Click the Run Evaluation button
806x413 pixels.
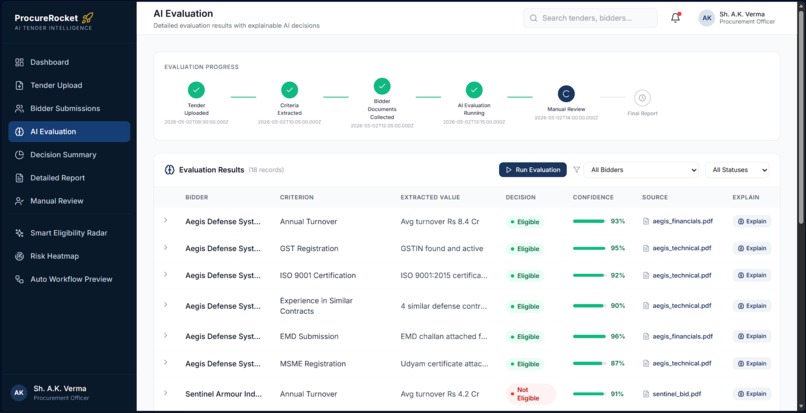(533, 170)
